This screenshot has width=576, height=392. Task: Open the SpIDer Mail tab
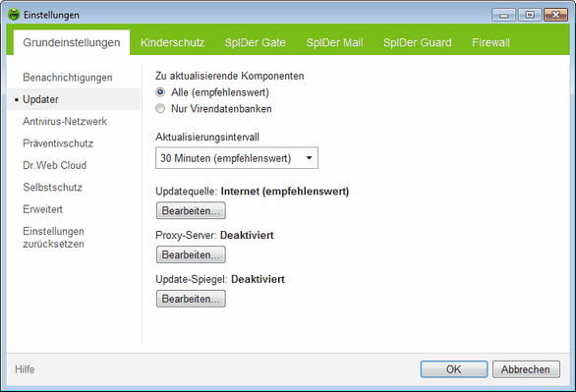pos(334,42)
